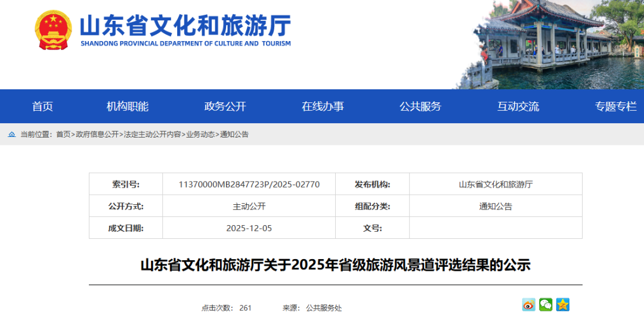Open the 首页 navigation menu item

point(42,107)
